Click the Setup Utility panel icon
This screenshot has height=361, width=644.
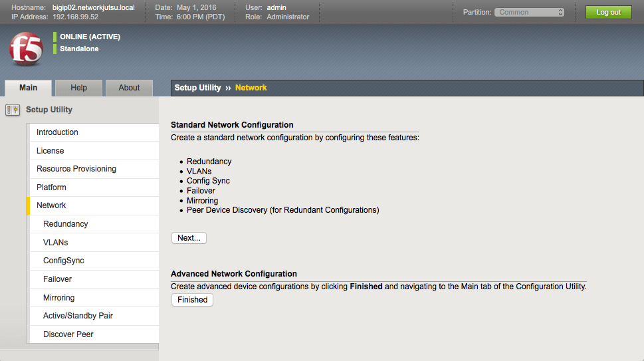13,110
